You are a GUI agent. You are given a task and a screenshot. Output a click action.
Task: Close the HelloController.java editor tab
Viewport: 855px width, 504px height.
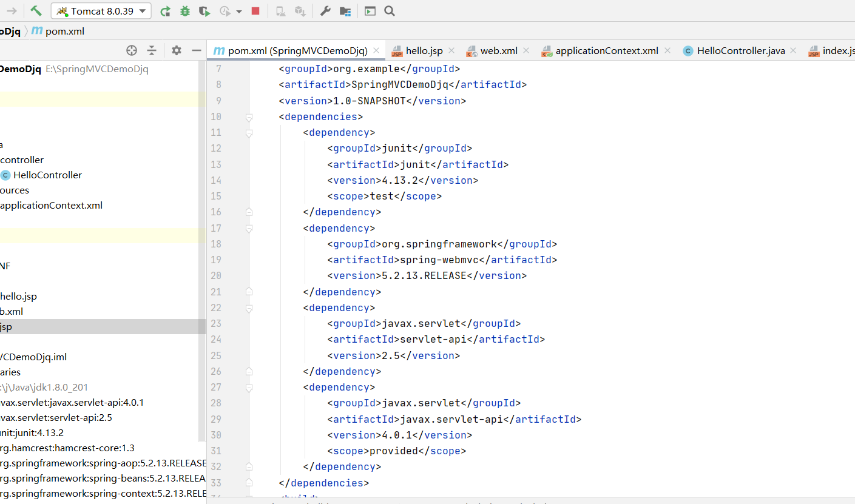coord(794,51)
